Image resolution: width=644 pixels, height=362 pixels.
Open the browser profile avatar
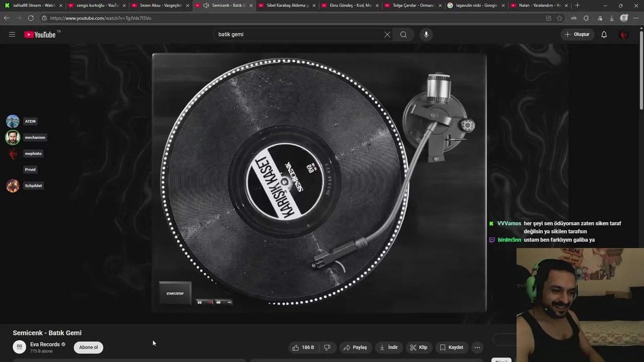tap(624, 18)
